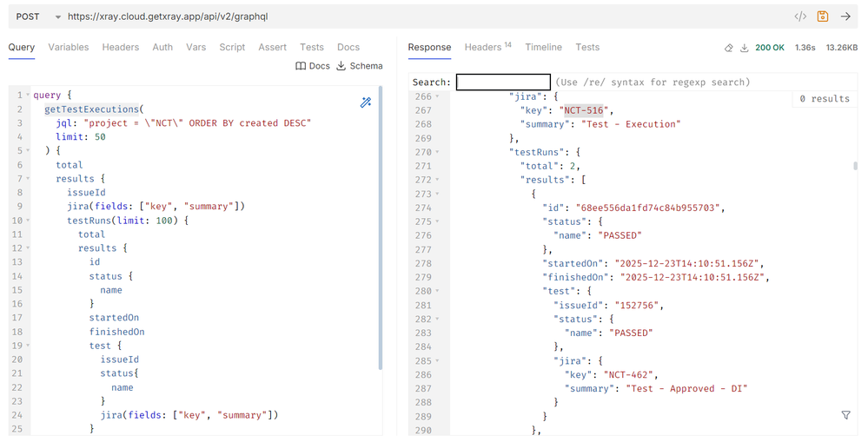
Task: Click the startedOn timestamp value
Action: [x=689, y=263]
